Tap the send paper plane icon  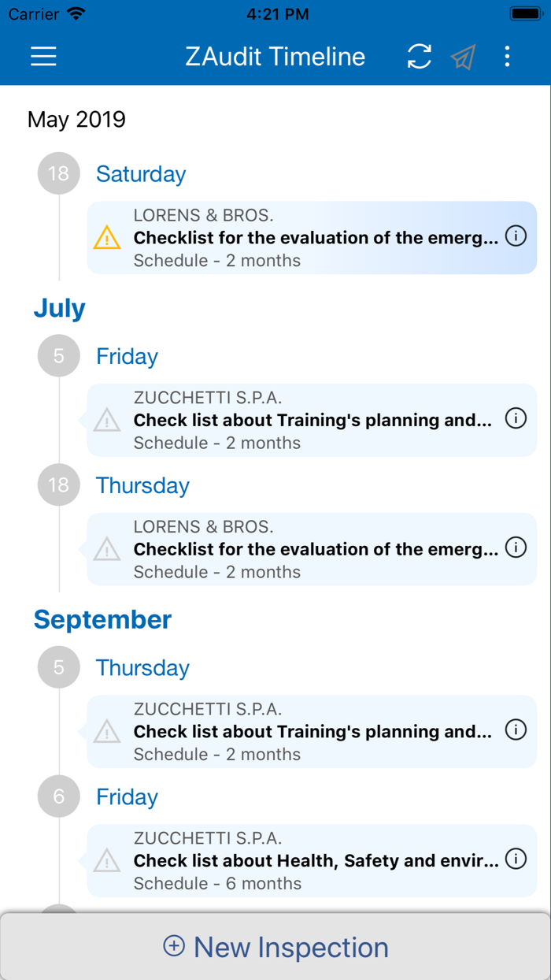point(463,56)
